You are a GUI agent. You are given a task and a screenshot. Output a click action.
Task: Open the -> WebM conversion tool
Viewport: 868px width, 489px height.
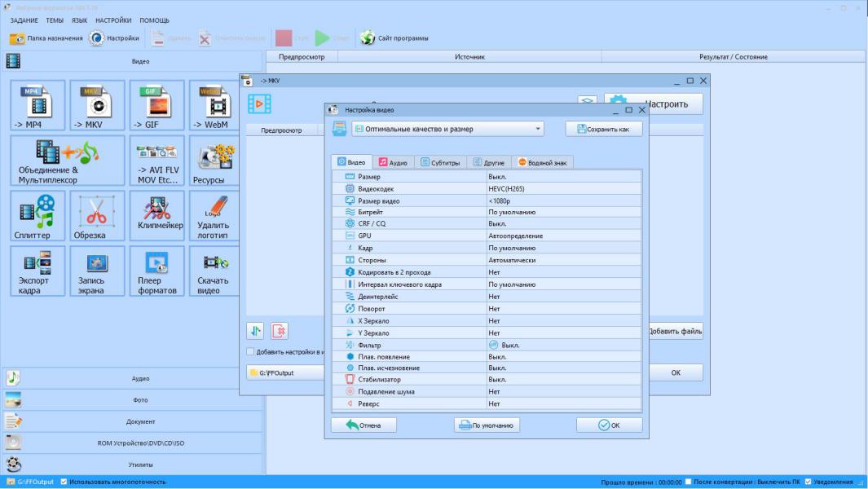(x=215, y=105)
